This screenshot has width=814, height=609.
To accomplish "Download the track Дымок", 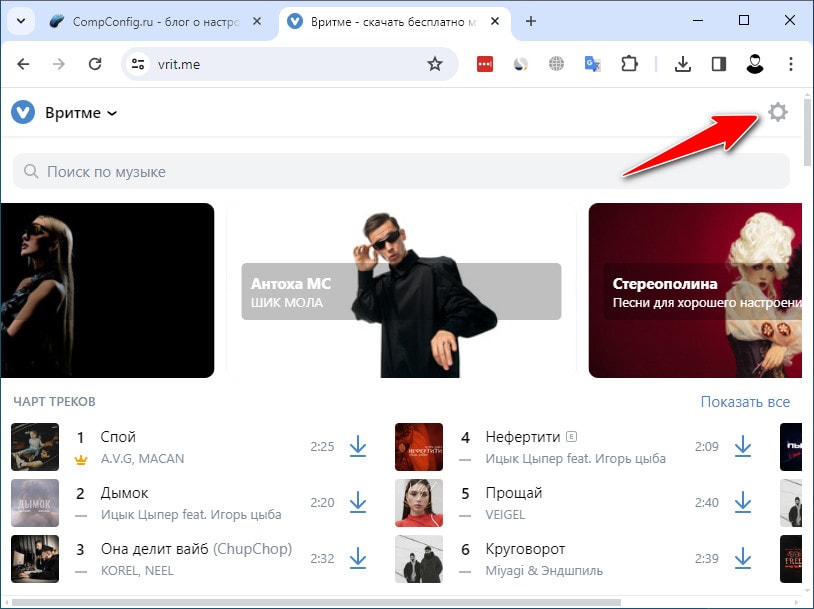I will click(x=358, y=503).
